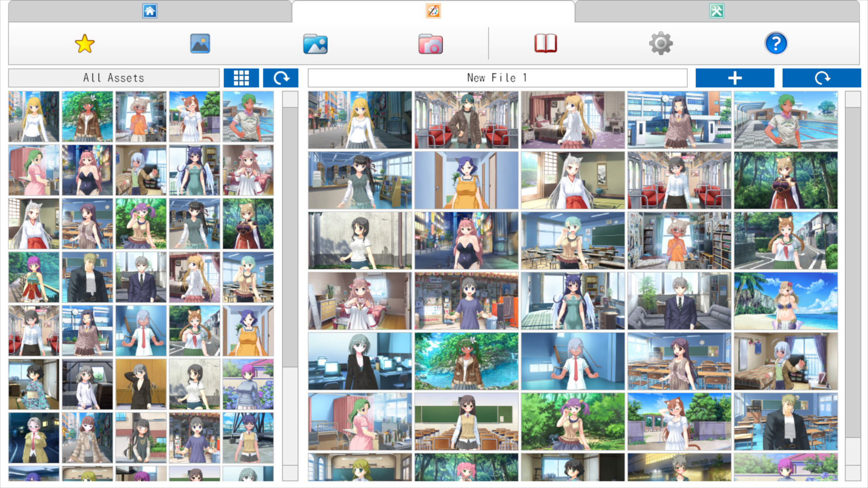Viewport: 868px width, 488px height.
Task: Toggle grid view for All Assets
Action: (x=241, y=78)
